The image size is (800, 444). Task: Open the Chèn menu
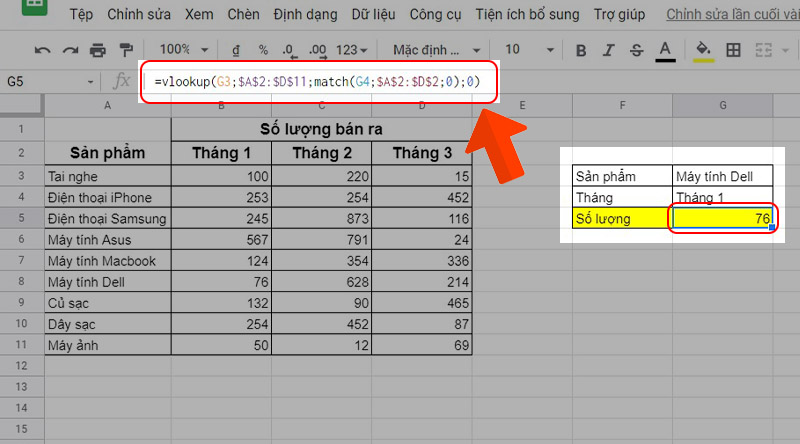[243, 14]
